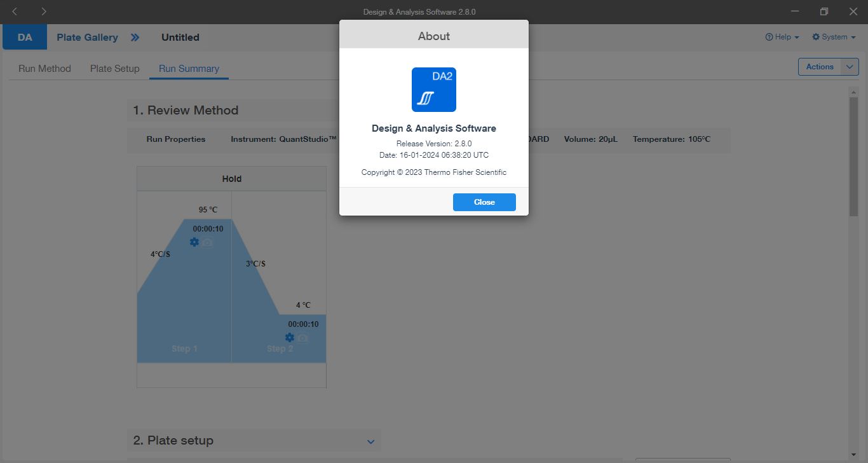Click the vertical scrollbar thumb
The width and height of the screenshot is (868, 463).
tap(853, 156)
